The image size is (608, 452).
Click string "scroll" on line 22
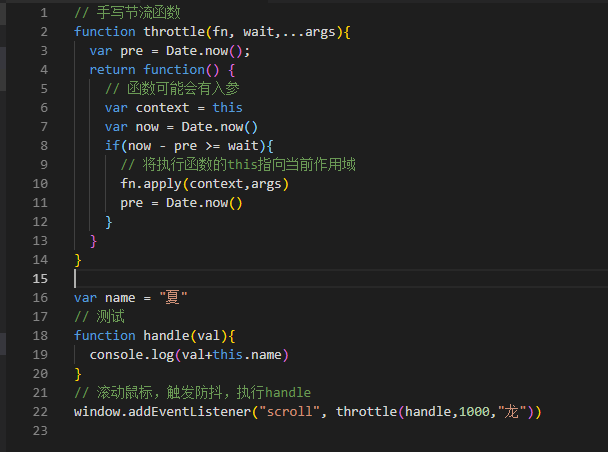point(290,412)
